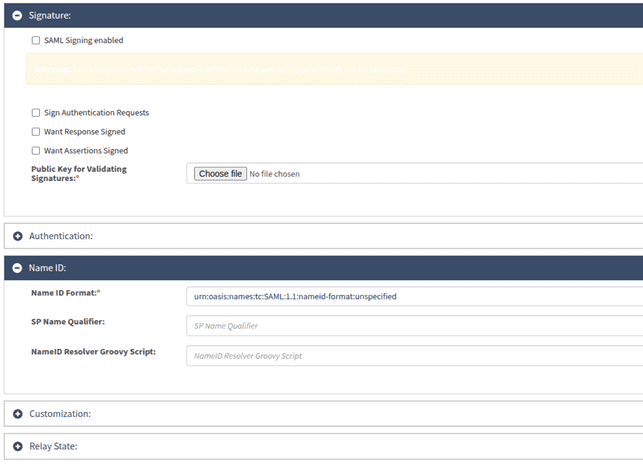
Task: Toggle the Want Assertions Signed checkbox
Action: pyautogui.click(x=36, y=151)
